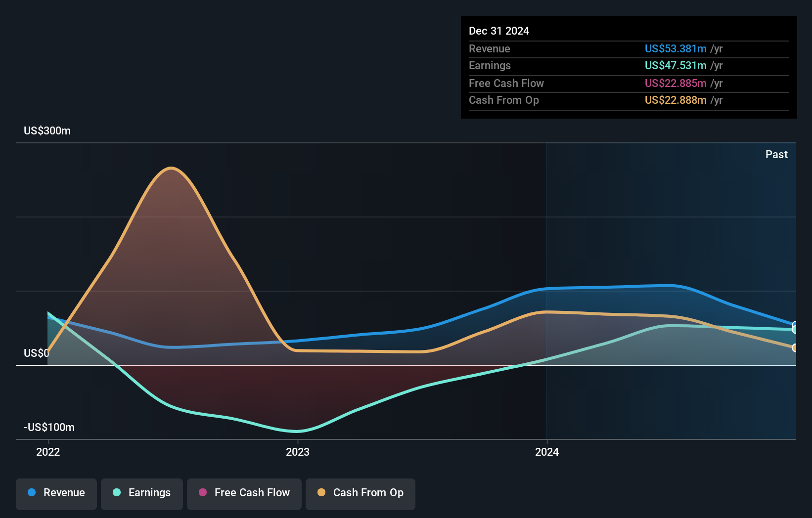
Task: Click the 2023 axis label
Action: click(x=298, y=452)
